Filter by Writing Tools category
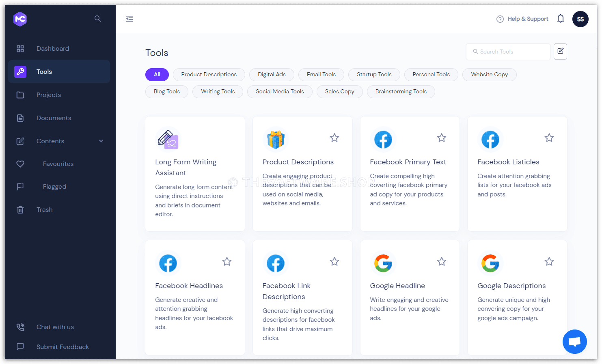This screenshot has height=364, width=602. pyautogui.click(x=218, y=92)
